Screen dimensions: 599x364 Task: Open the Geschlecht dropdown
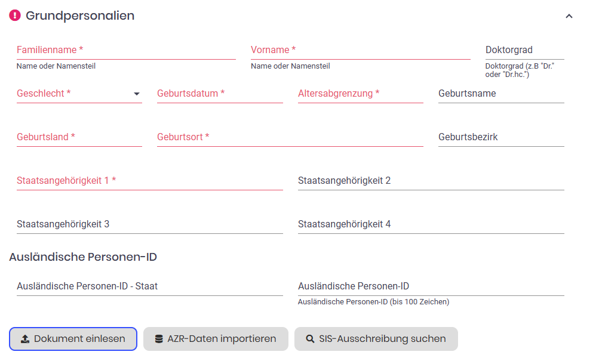tap(79, 94)
